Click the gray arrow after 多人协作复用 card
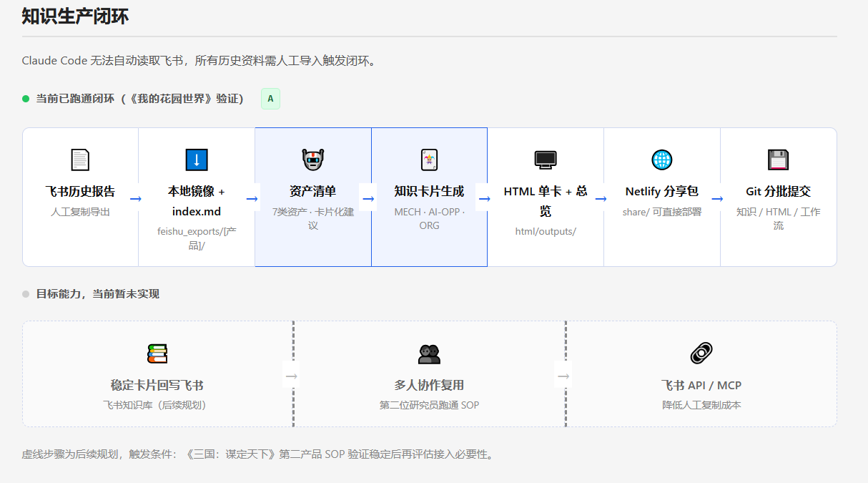Viewport: 868px width, 483px height. [x=563, y=376]
